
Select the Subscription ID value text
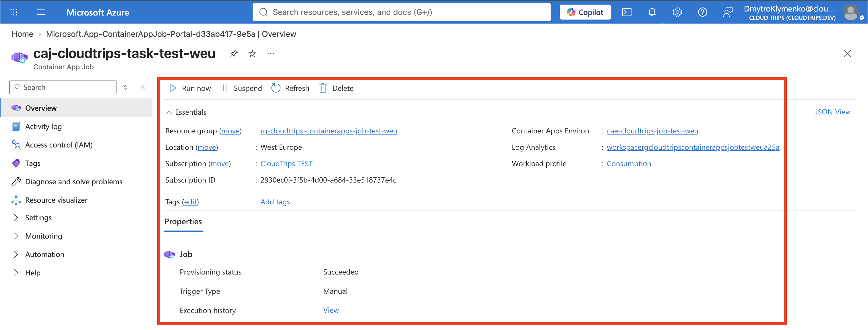tap(328, 180)
